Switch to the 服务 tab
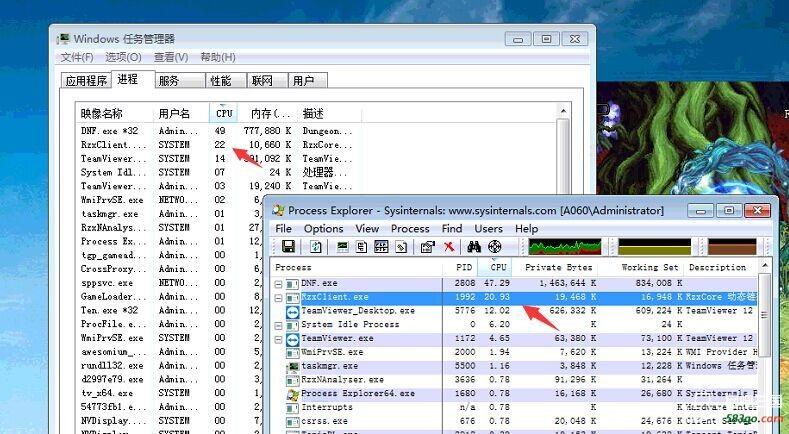This screenshot has height=434, width=789. point(180,81)
